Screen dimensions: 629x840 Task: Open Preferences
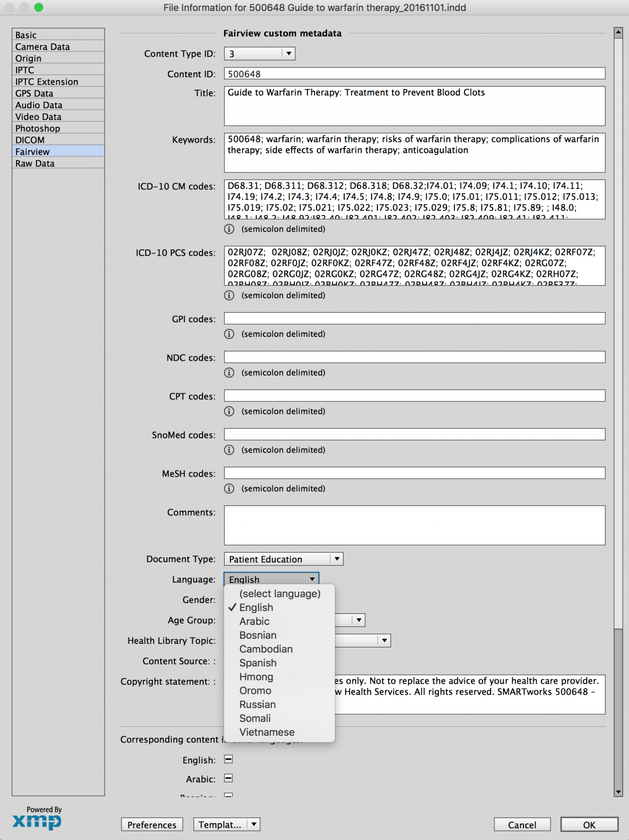click(152, 824)
